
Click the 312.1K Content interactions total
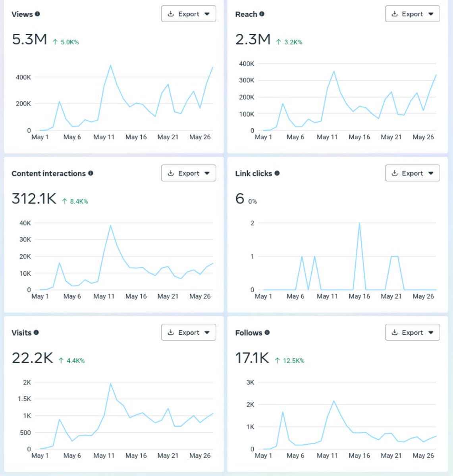click(x=34, y=198)
